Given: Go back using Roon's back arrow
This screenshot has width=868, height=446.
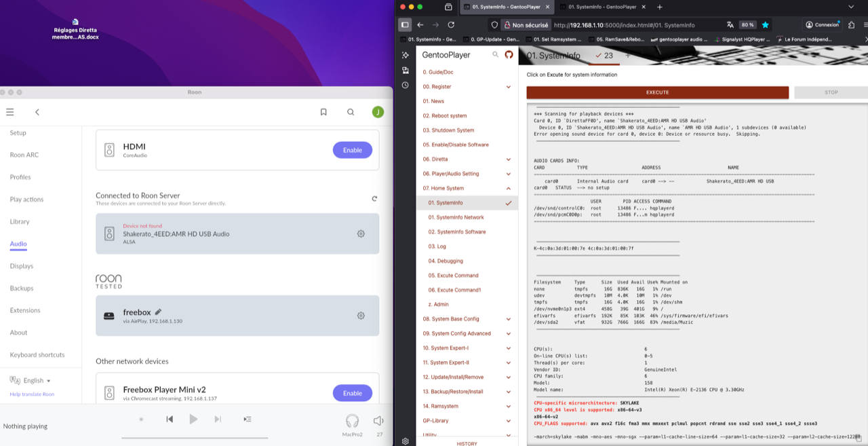Looking at the screenshot, I should 37,112.
